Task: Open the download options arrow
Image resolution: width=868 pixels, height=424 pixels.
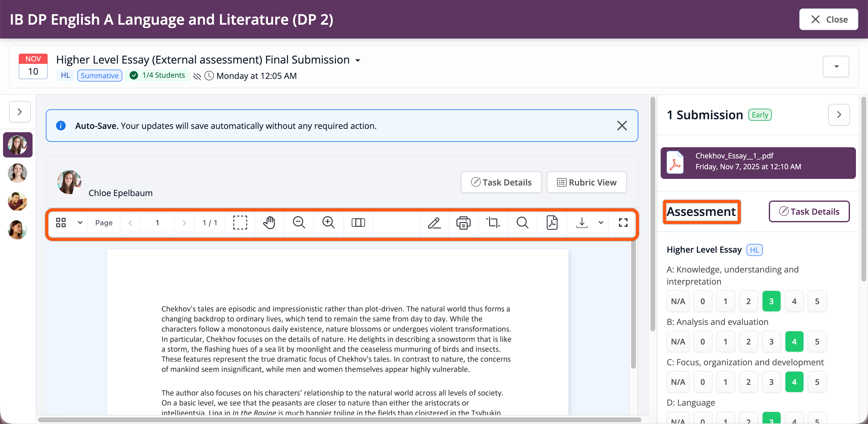Action: [x=600, y=223]
